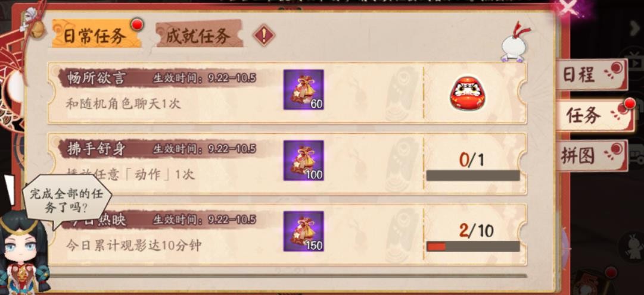This screenshot has height=295, width=644.
Task: Tap the 150 reward pouch icon
Action: pyautogui.click(x=303, y=231)
